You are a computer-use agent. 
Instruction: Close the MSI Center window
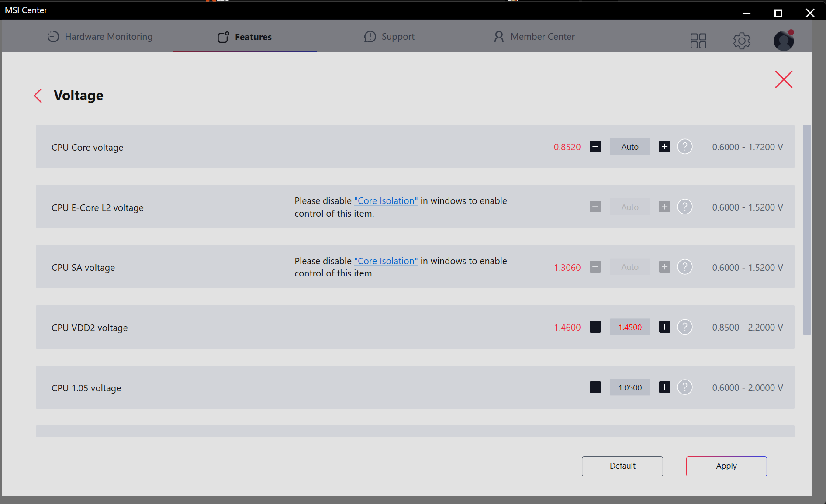[810, 13]
